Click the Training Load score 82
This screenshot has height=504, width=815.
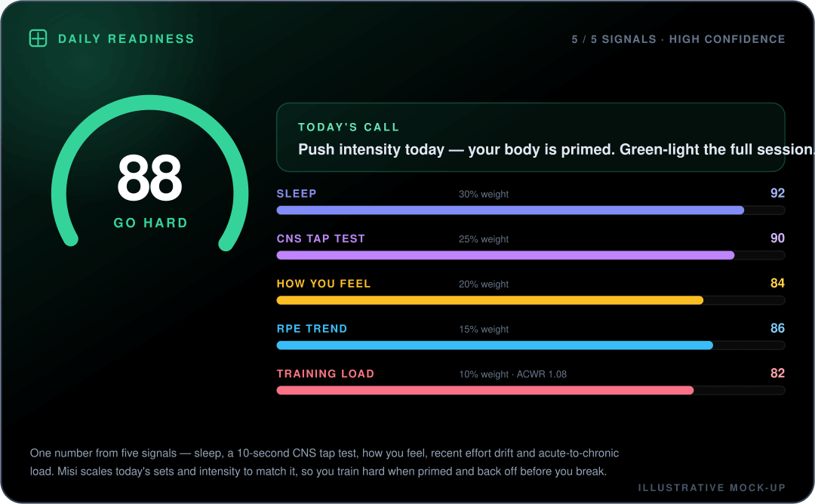coord(777,373)
